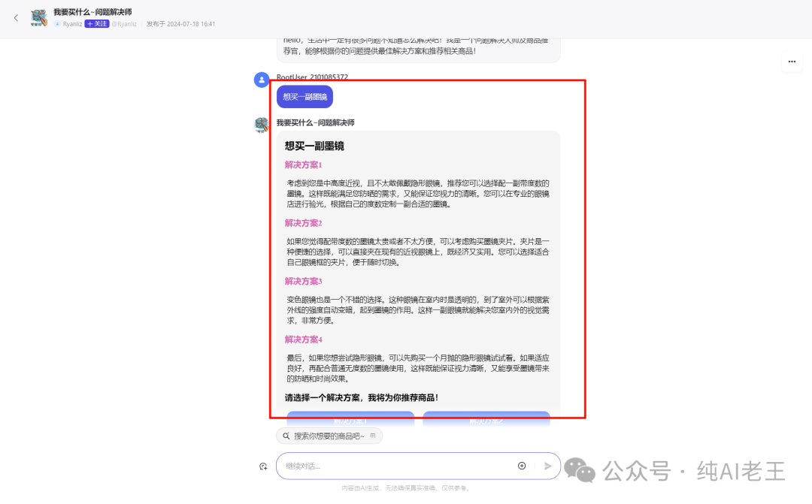This screenshot has width=812, height=504.
Task: Open the Ryanliz author profile name
Action: 72,24
